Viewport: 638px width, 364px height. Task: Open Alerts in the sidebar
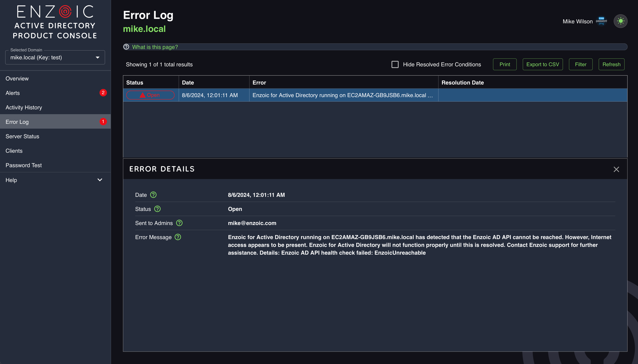click(x=13, y=93)
